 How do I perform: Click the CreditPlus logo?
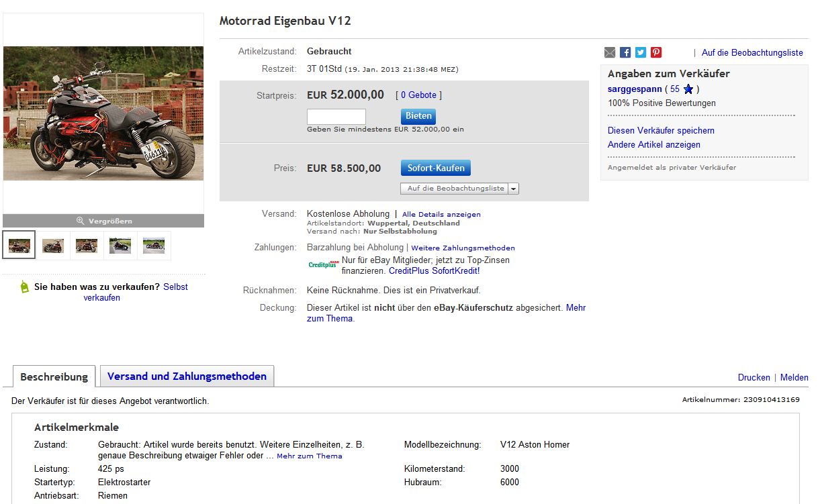click(323, 264)
